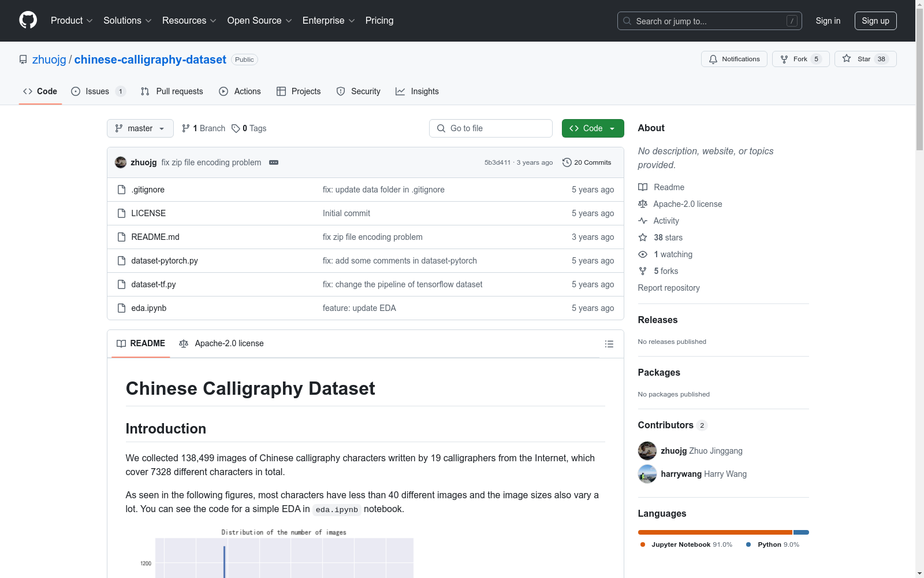Viewport: 924px width, 578px height.
Task: View the 0 Tags list
Action: tap(249, 128)
